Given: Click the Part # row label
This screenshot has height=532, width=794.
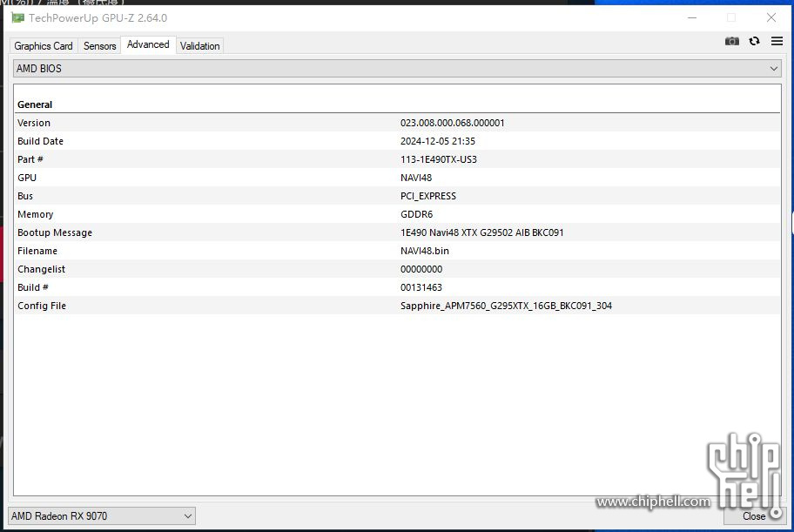Looking at the screenshot, I should click(x=30, y=159).
